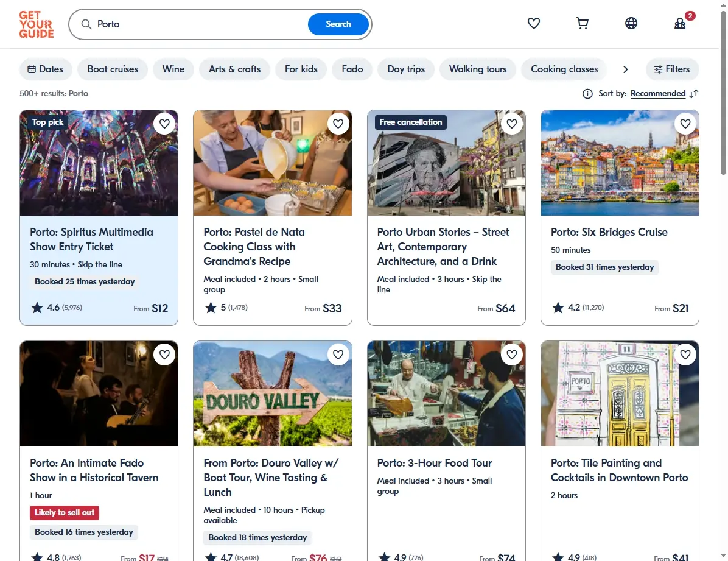Open the street art mural photo
This screenshot has height=561, width=728.
click(446, 163)
